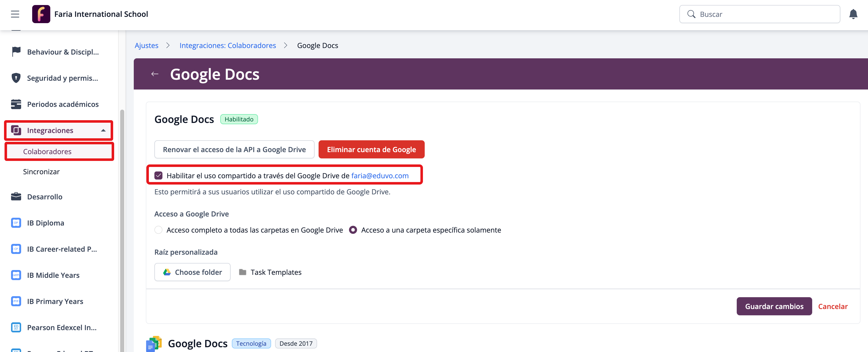Uncheck Habilitar el uso compartido checkbox

[x=158, y=175]
